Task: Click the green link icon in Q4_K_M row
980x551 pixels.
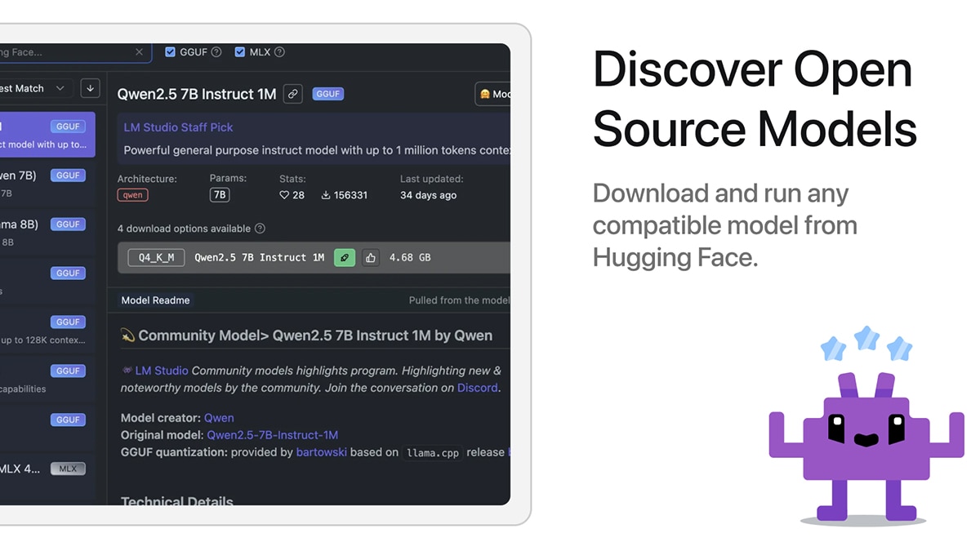Action: [x=345, y=257]
